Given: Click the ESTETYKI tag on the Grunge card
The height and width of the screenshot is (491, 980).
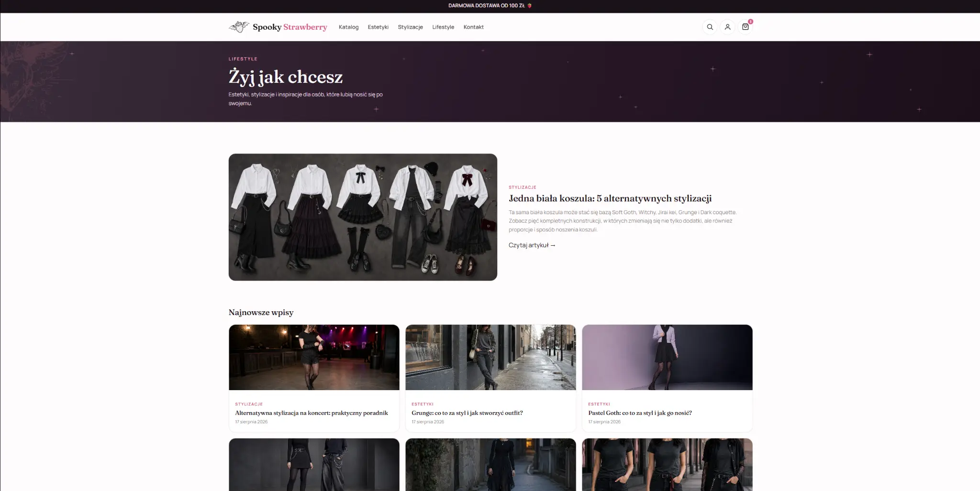Looking at the screenshot, I should (x=423, y=404).
